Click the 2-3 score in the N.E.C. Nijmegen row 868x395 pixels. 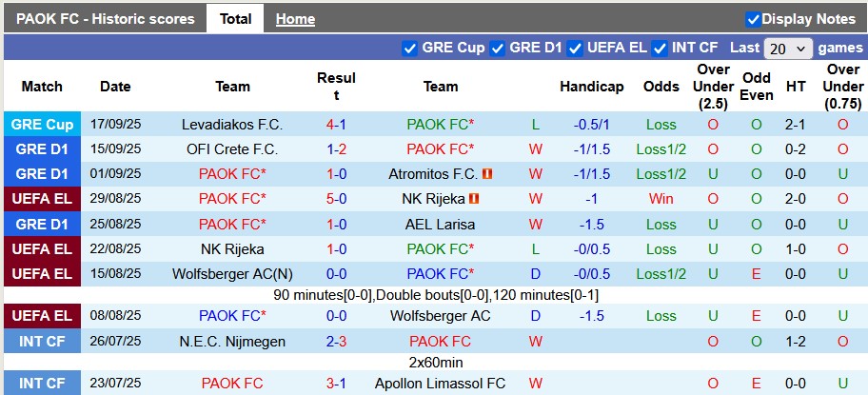336,341
